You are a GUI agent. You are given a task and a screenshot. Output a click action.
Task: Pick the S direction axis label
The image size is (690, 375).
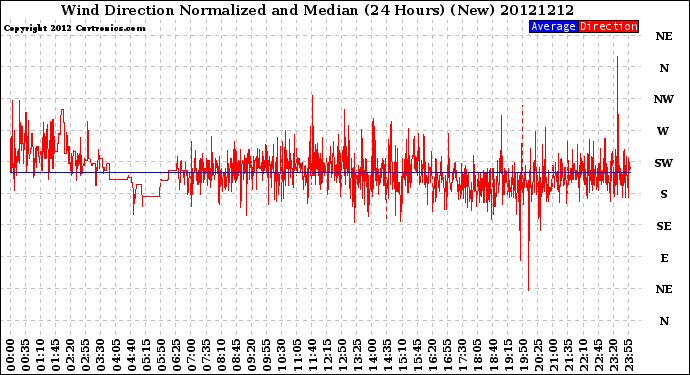click(x=664, y=194)
